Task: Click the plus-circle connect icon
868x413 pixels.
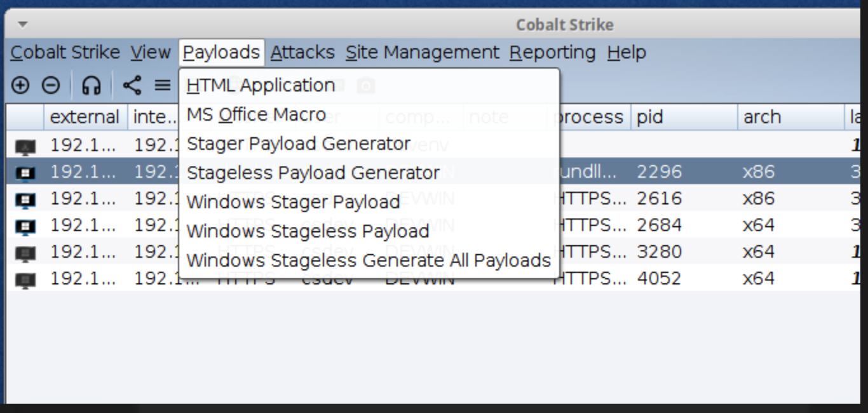Action: [20, 85]
